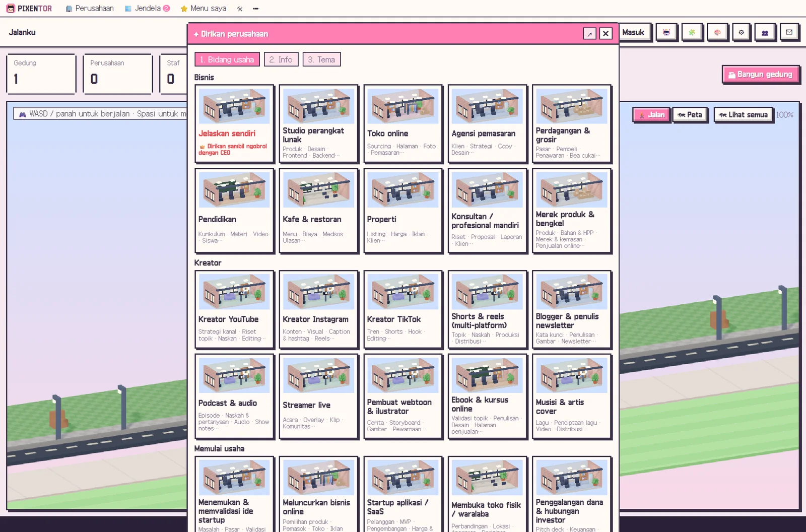Screen dimensions: 806x532
Task: Choose the Streamer live card
Action: tap(319, 396)
